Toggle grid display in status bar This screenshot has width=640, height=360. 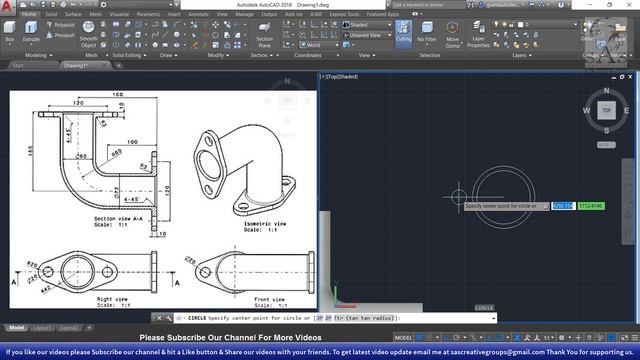419,338
